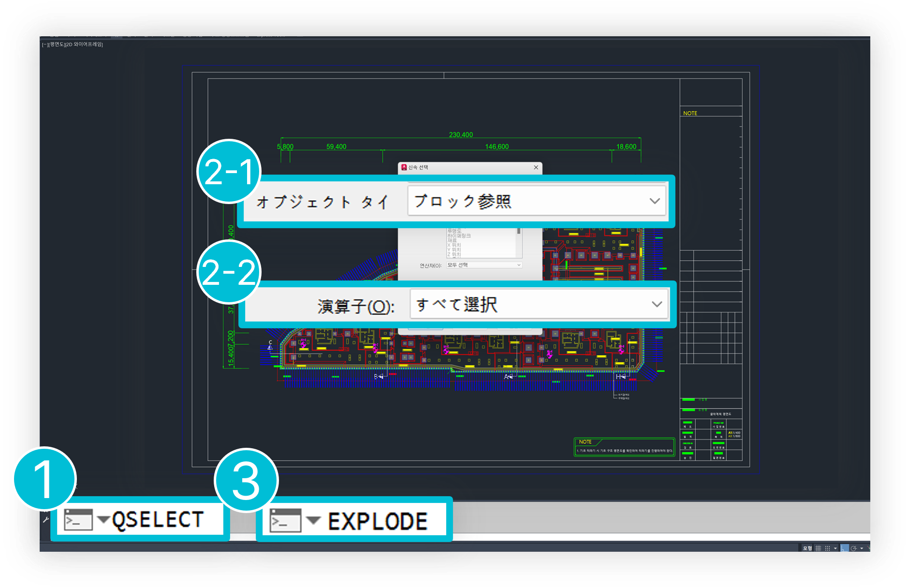The width and height of the screenshot is (908, 588).
Task: Close the 신속 선택 dialog
Action: [536, 167]
